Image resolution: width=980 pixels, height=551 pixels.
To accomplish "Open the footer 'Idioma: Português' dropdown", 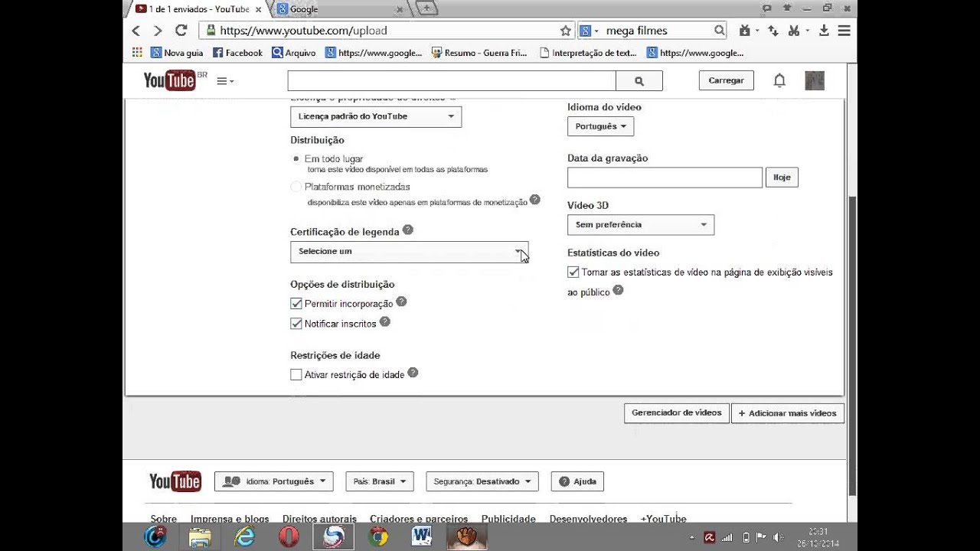I will [274, 481].
